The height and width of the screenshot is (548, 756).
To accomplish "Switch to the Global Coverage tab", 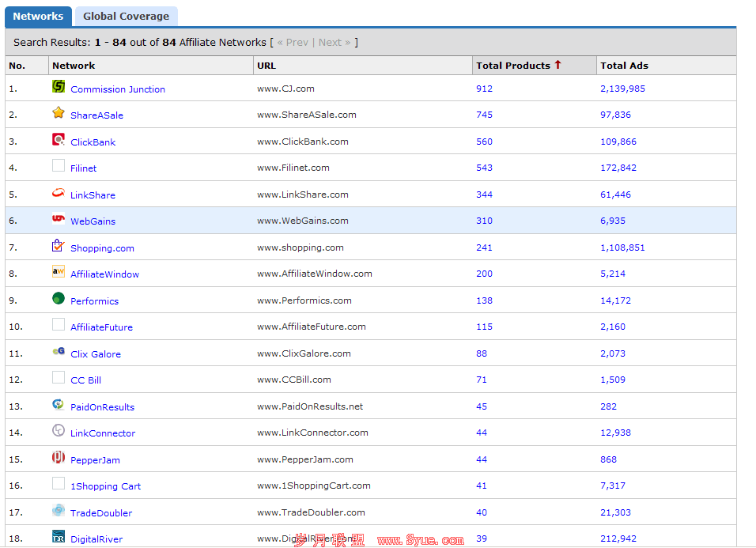I will 126,16.
